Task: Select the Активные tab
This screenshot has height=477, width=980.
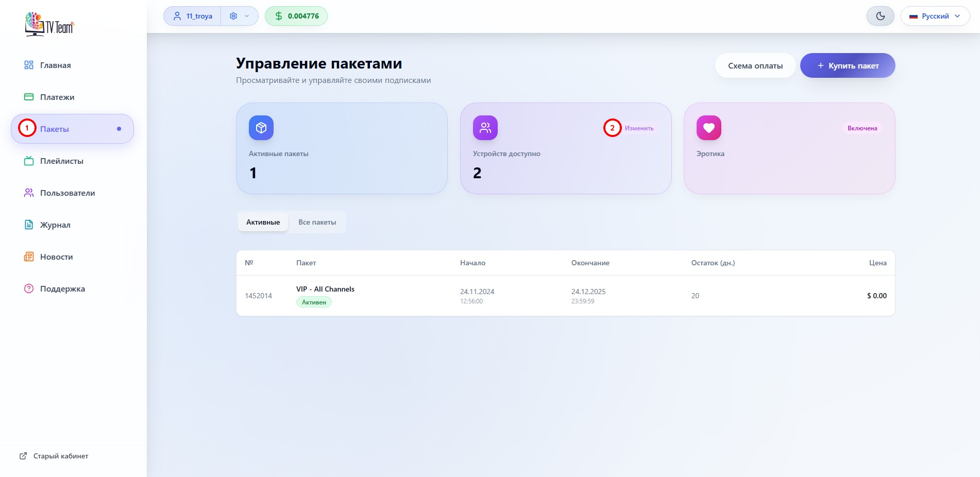Action: point(263,223)
